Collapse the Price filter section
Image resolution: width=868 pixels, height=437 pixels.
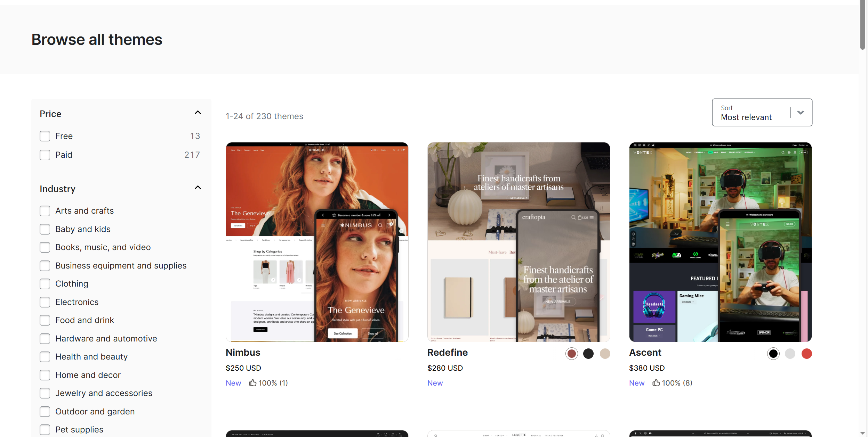(198, 113)
